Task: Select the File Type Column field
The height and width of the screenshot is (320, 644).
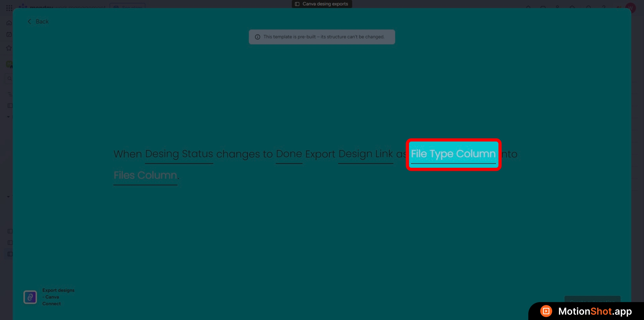Action: [453, 154]
